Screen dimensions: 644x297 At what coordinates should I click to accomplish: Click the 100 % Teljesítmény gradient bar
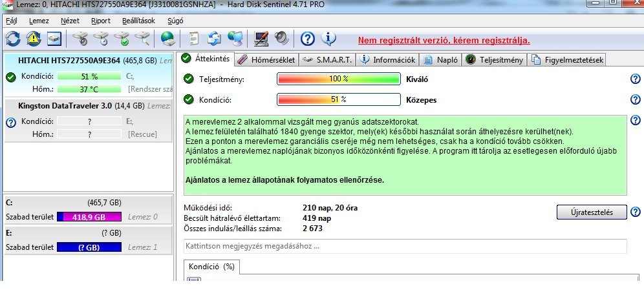(x=338, y=79)
